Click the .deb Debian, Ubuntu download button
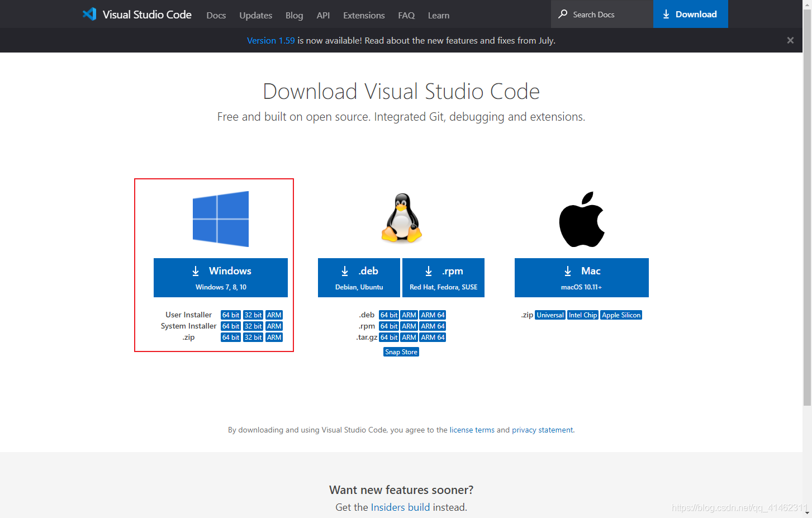 click(x=359, y=278)
